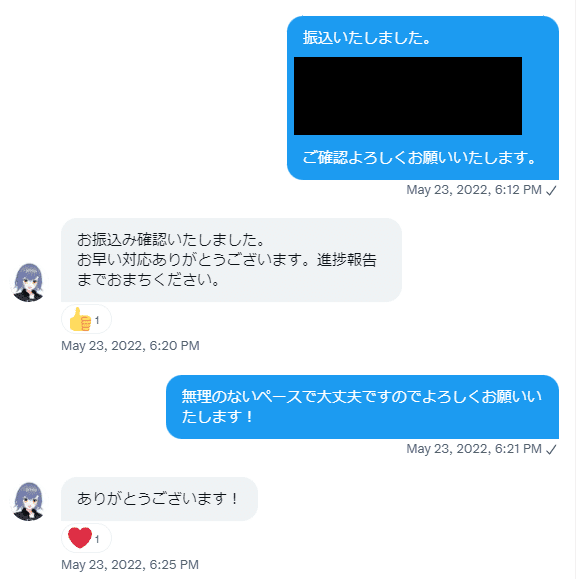Click the red heart reaction emoji
This screenshot has width=576, height=579.
tap(80, 538)
